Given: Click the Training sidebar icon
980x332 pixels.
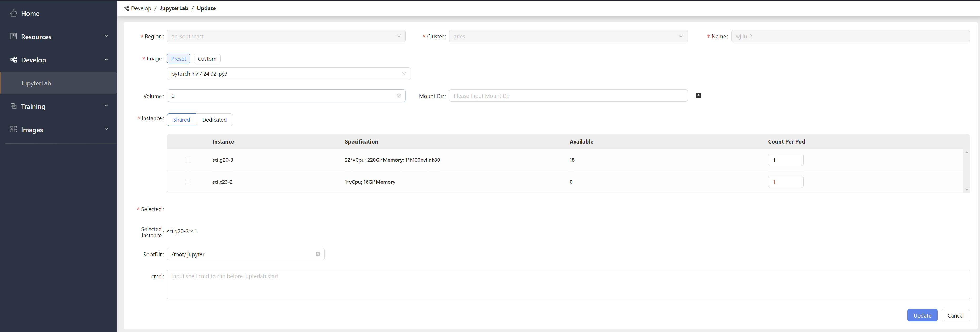Looking at the screenshot, I should point(13,106).
